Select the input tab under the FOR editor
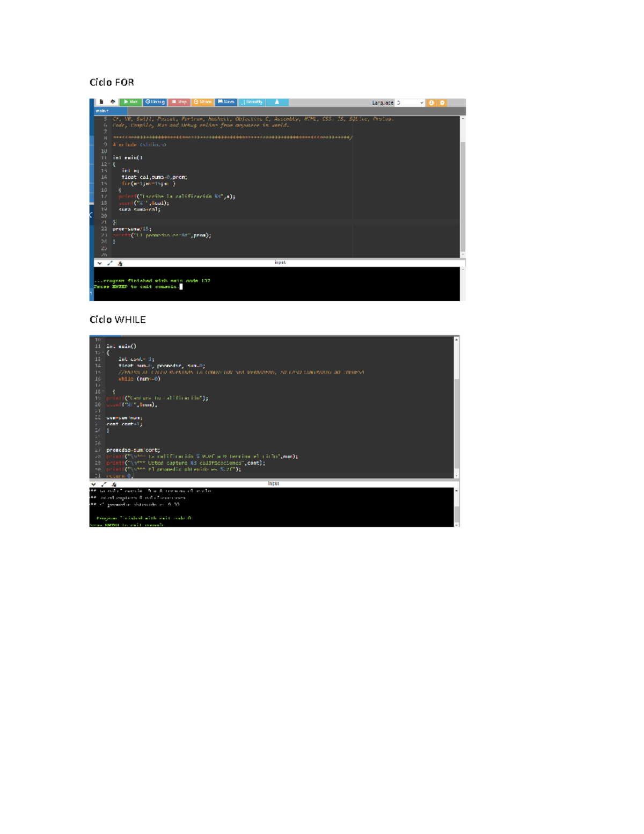 280,262
